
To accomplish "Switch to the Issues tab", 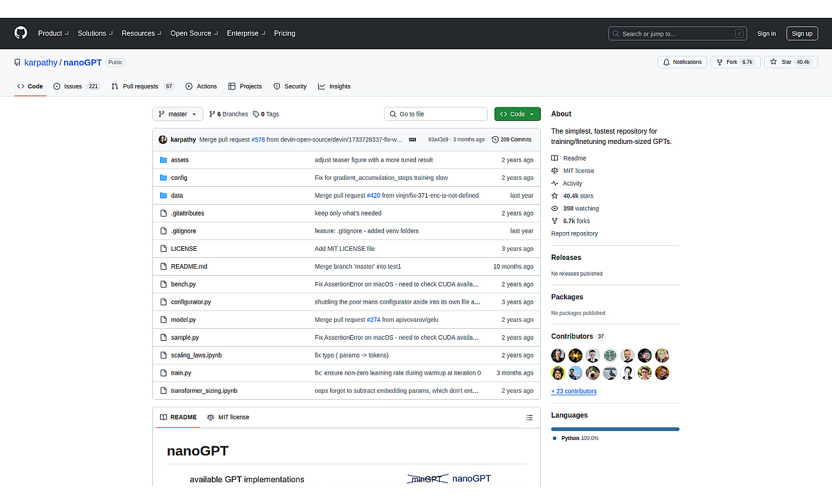I will (77, 86).
